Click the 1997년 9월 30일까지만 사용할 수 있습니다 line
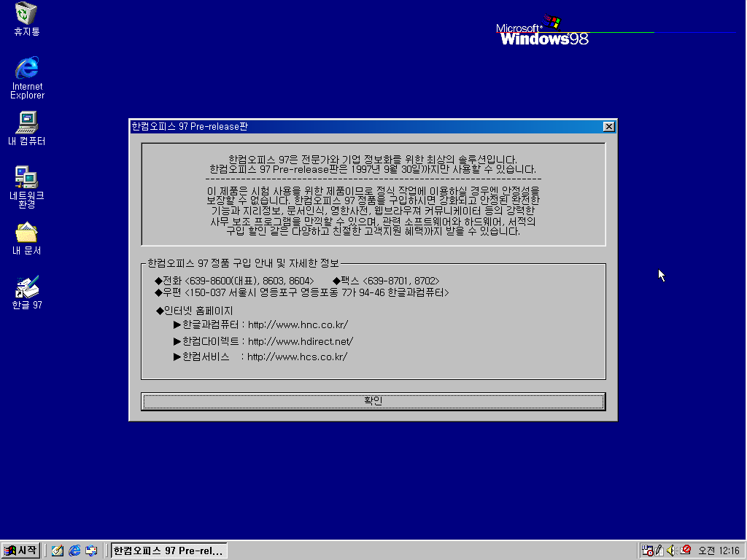This screenshot has height=560, width=747. [373, 169]
